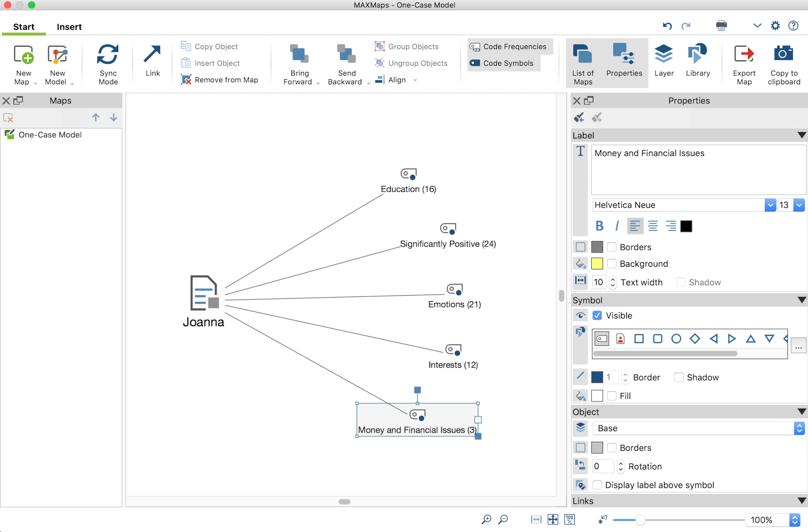
Task: Click Remove from Map
Action: pos(219,80)
